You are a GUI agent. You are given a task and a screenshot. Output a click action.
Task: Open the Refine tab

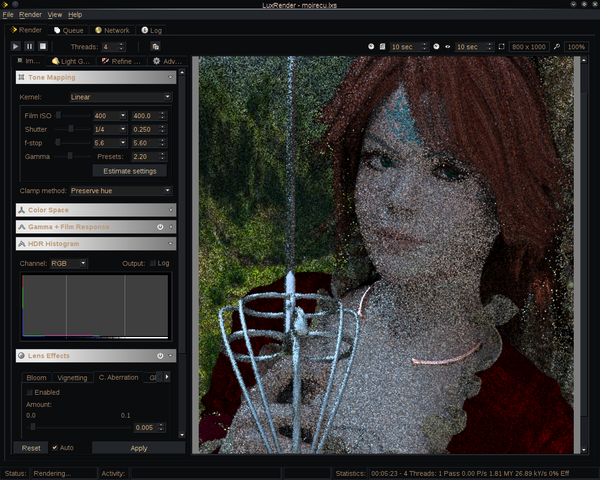(121, 61)
